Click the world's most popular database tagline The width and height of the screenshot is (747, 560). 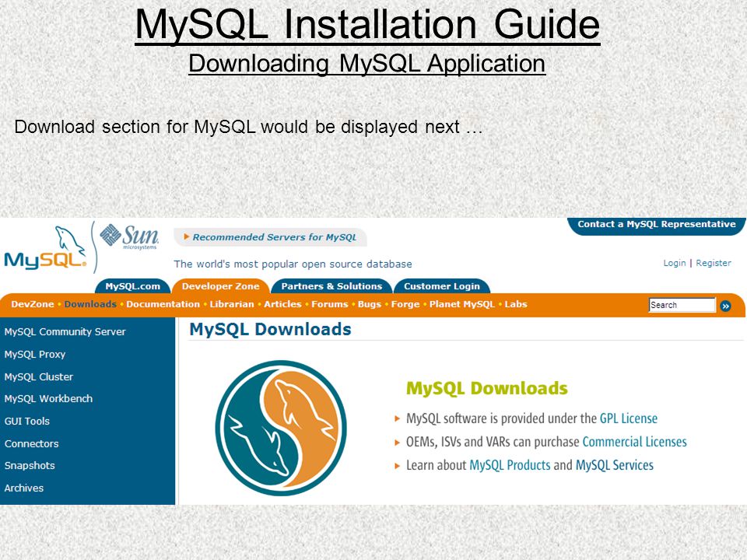293,264
